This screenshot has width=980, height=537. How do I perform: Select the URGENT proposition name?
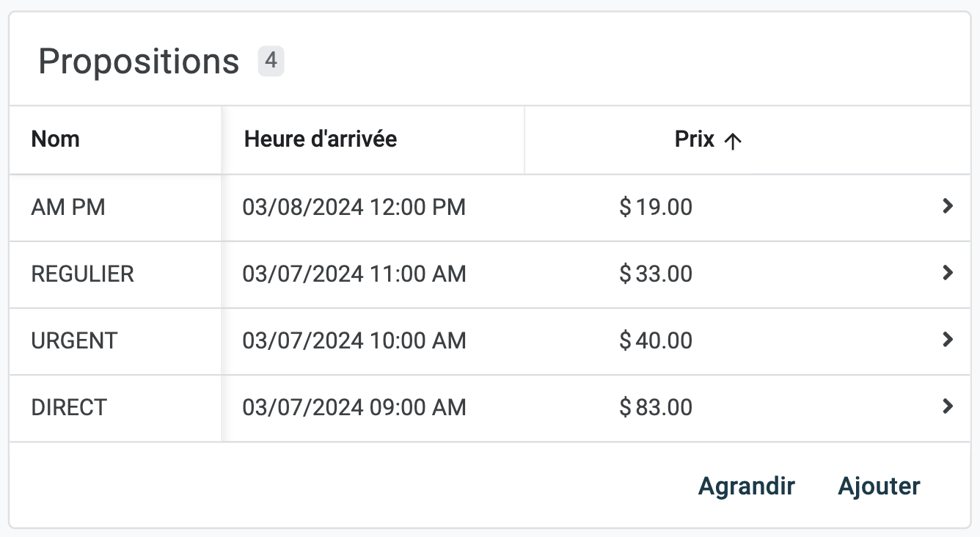pyautogui.click(x=74, y=341)
